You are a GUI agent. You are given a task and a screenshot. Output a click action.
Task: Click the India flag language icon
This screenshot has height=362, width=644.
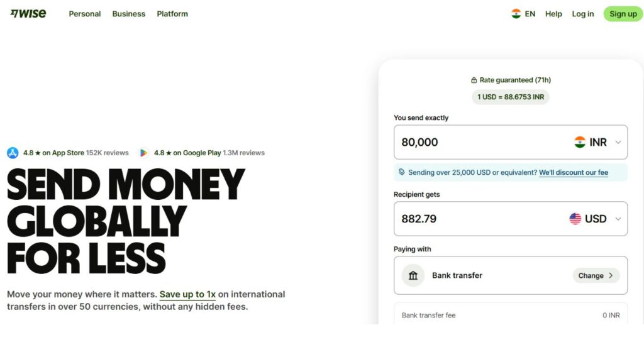tap(516, 13)
